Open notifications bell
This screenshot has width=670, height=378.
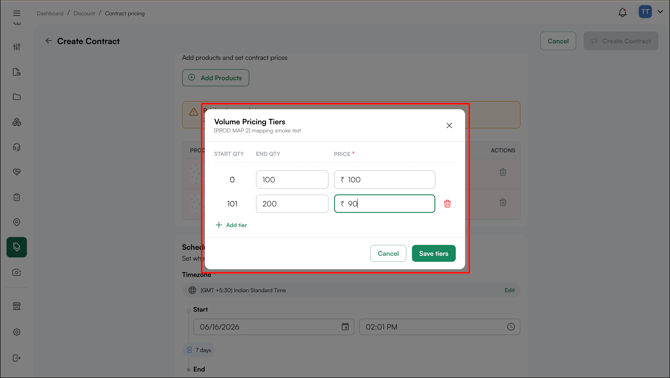(623, 12)
